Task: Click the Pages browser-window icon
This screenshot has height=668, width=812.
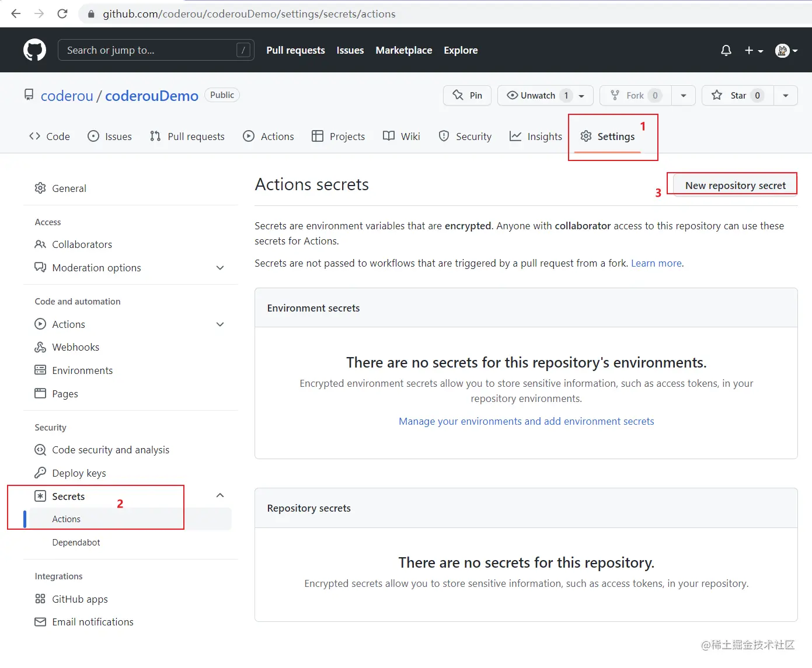Action: coord(40,393)
